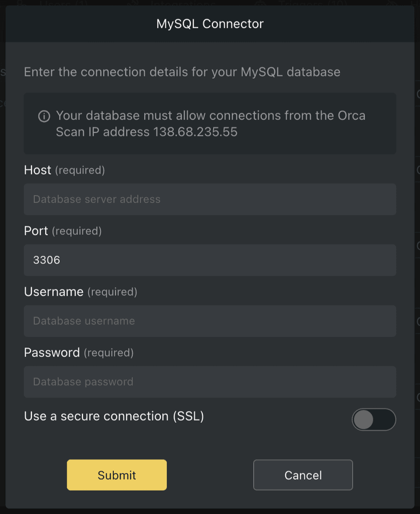Click the Database username input field
Screen dimensions: 420x514
click(210, 321)
